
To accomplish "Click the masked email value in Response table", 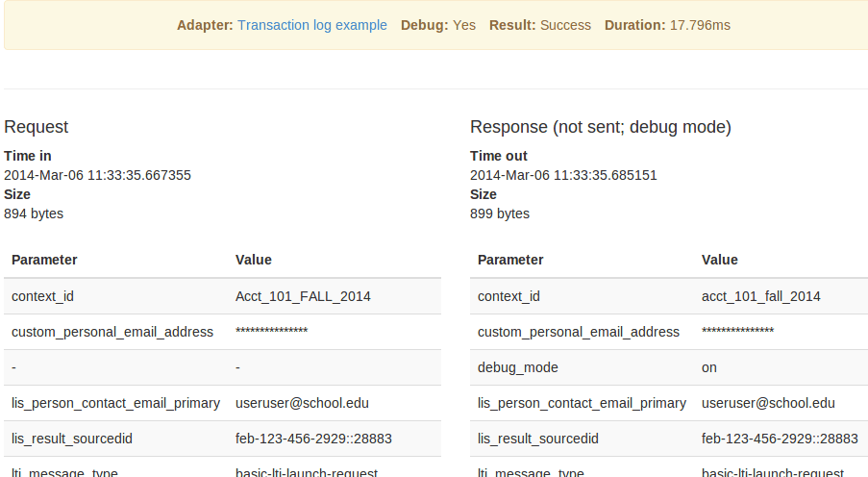I will 737,332.
